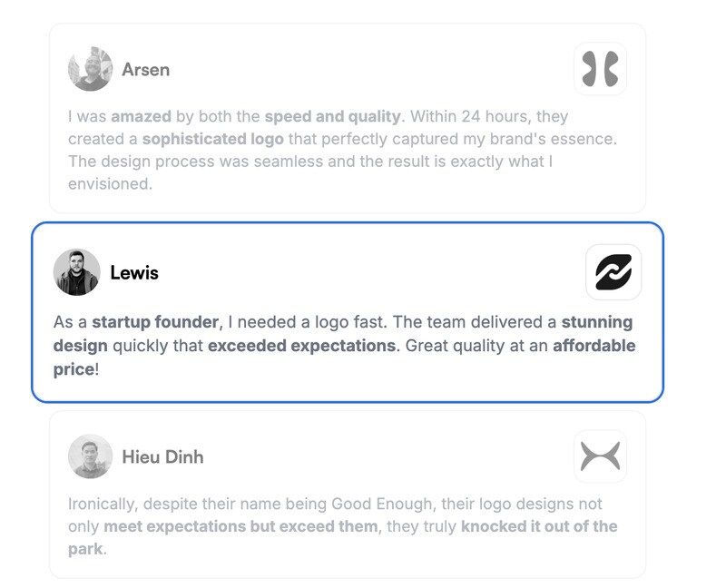Click the bold phrase "speed and quality"
The height and width of the screenshot is (588, 726).
[x=332, y=116]
